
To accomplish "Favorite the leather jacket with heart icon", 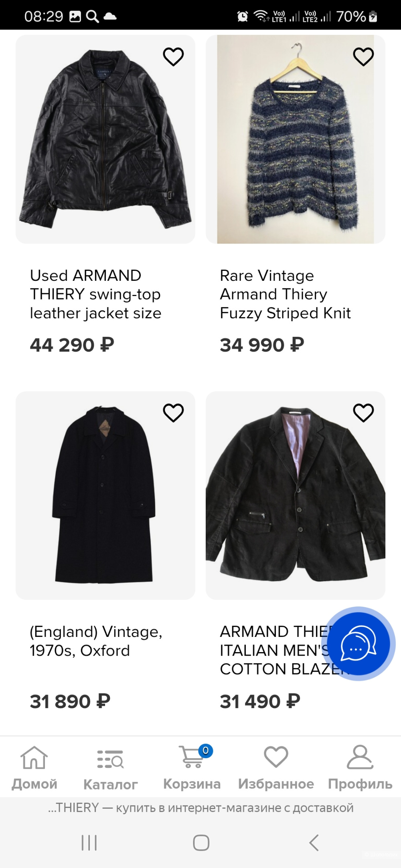I will coord(173,56).
